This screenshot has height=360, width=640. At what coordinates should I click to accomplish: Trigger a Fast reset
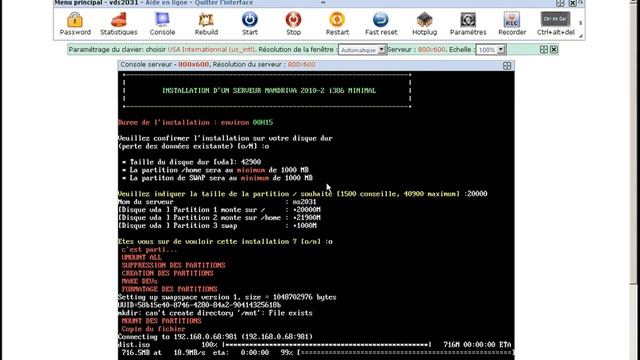[381, 24]
